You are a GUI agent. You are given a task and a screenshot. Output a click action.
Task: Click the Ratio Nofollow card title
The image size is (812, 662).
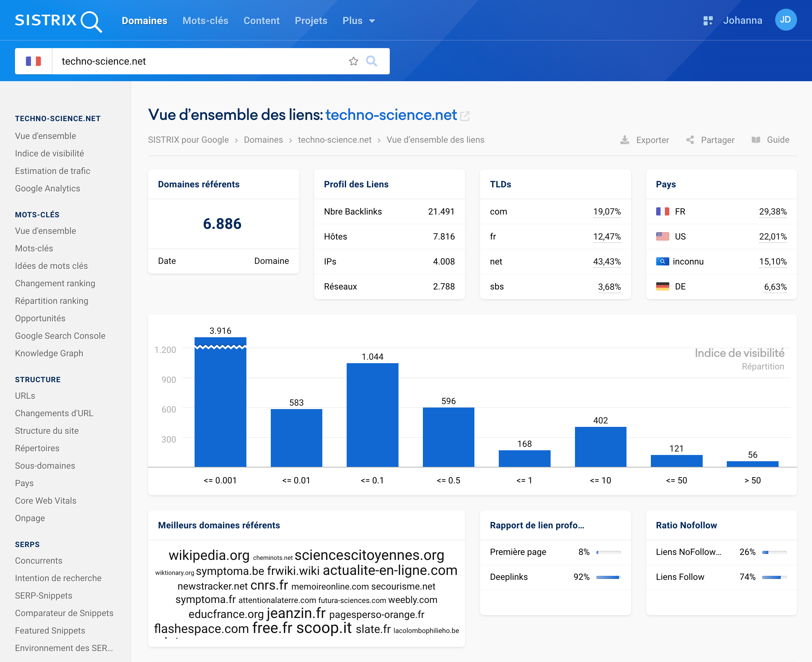(x=686, y=525)
